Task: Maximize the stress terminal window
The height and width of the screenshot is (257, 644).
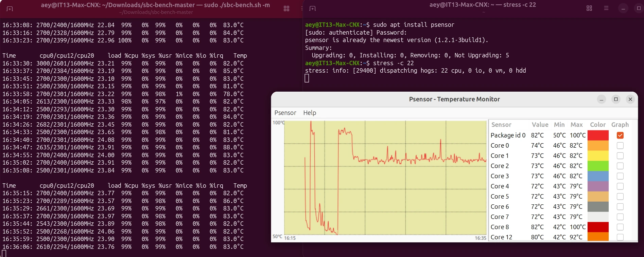Action: click(639, 8)
